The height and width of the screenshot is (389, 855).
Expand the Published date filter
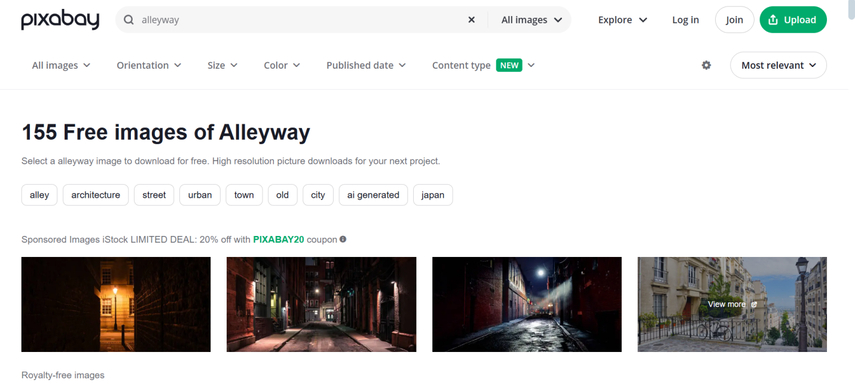(366, 65)
